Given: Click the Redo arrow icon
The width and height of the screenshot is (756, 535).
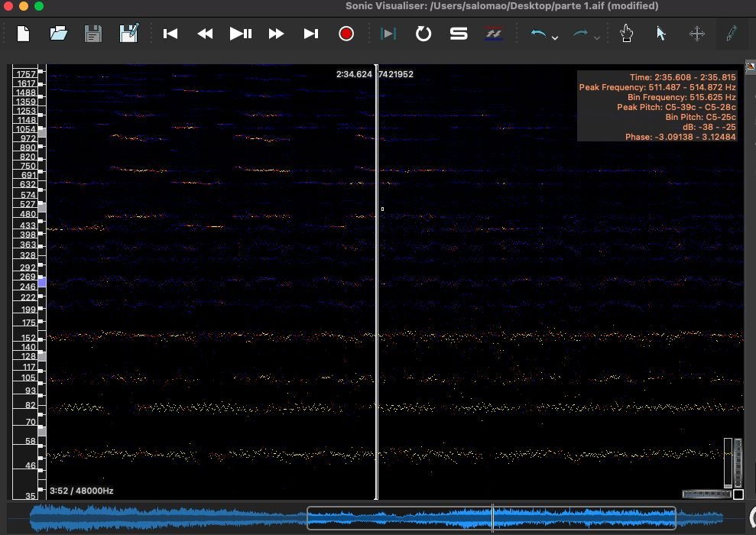Looking at the screenshot, I should click(x=580, y=34).
